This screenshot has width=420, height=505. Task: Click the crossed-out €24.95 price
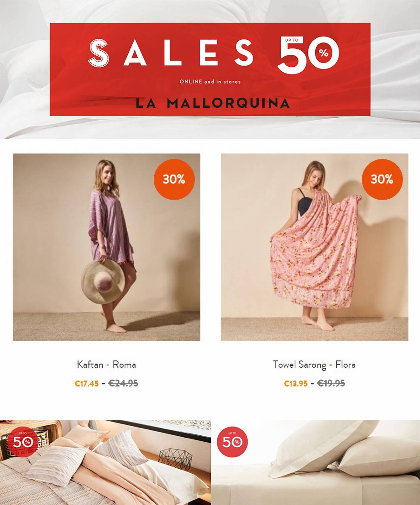[x=123, y=383]
